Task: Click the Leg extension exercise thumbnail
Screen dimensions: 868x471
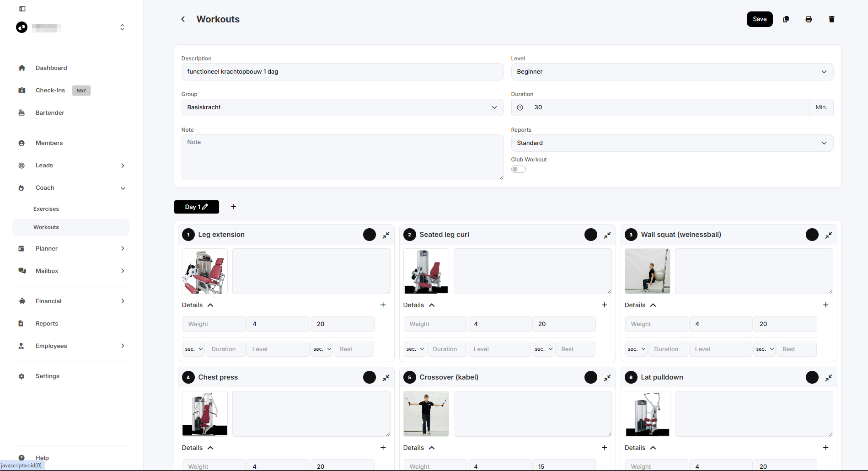Action: pyautogui.click(x=205, y=271)
